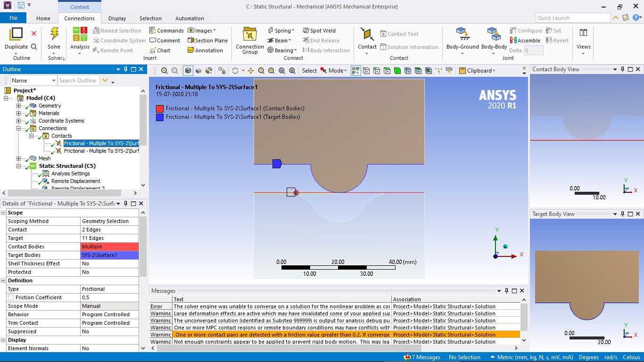Click the blue Target Bodies swatch cell
Image resolution: width=644 pixels, height=362 pixels.
point(110,255)
